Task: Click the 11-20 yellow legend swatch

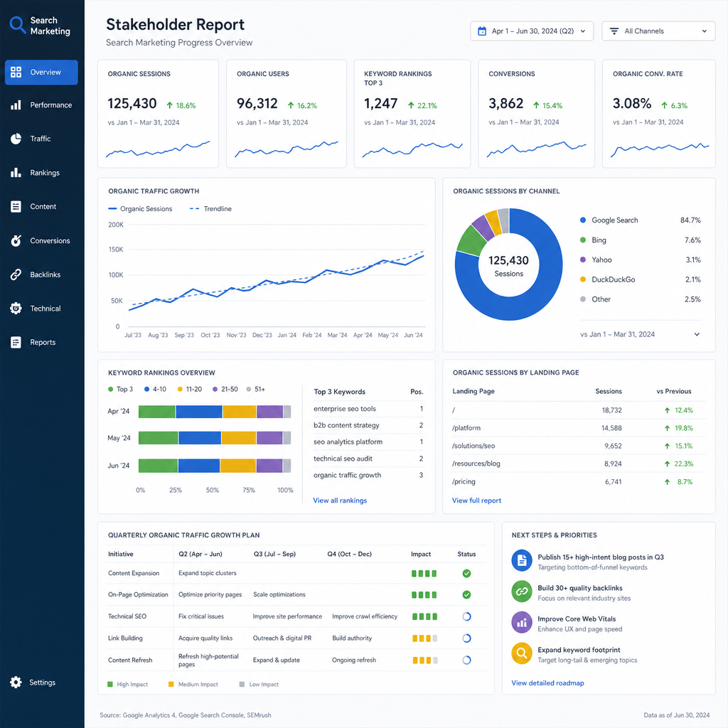Action: click(x=180, y=389)
